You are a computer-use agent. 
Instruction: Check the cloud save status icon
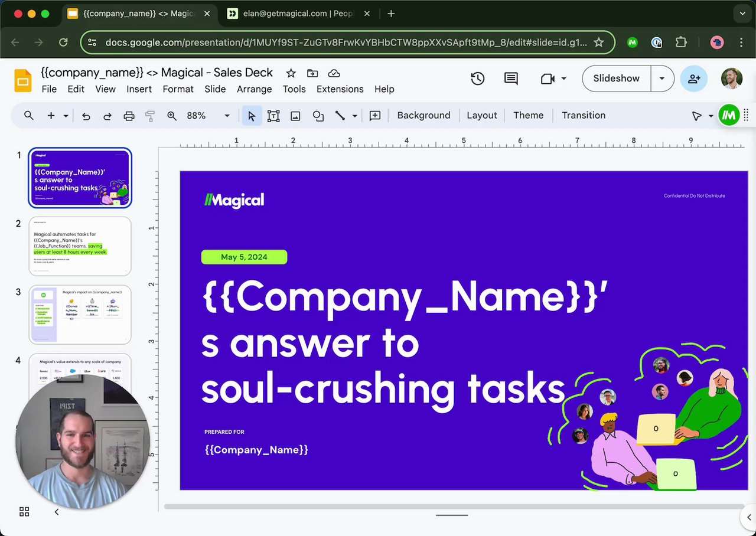tap(334, 73)
